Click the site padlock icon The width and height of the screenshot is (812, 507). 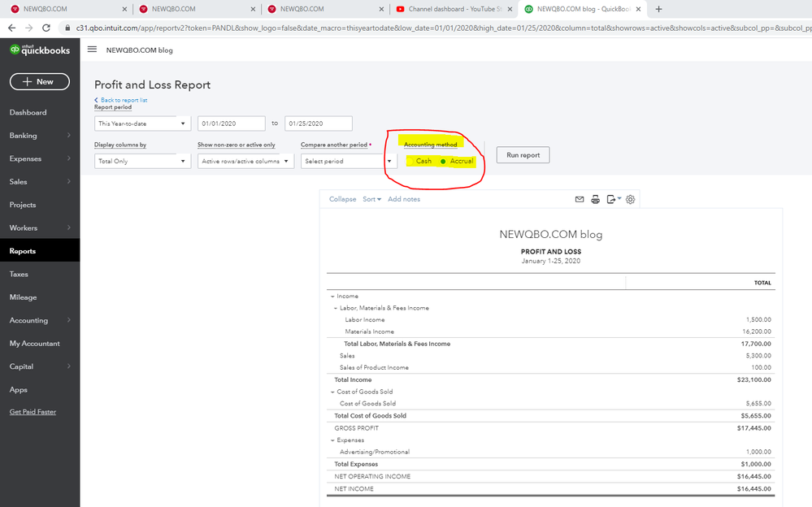[67, 28]
